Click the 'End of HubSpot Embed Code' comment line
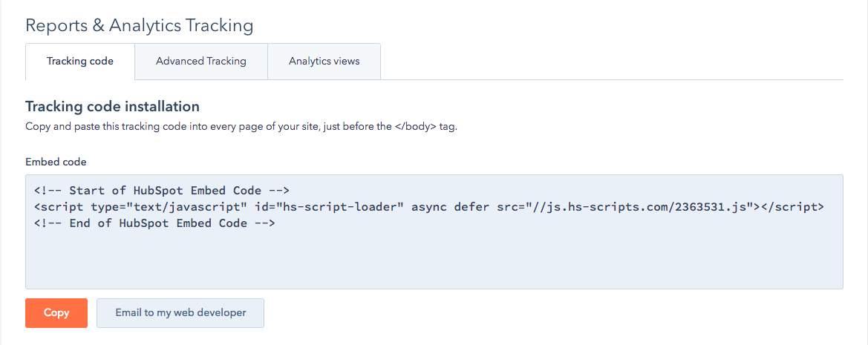This screenshot has height=345, width=868. [x=154, y=224]
